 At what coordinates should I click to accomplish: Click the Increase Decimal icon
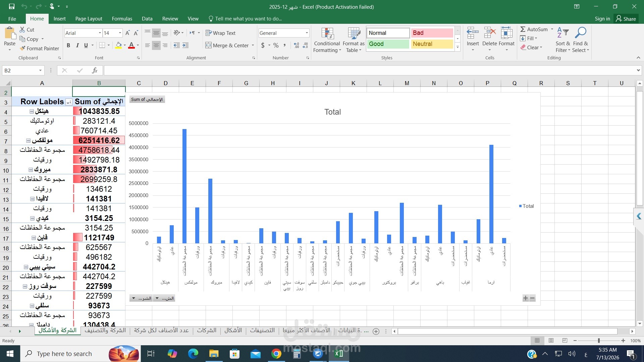[297, 45]
